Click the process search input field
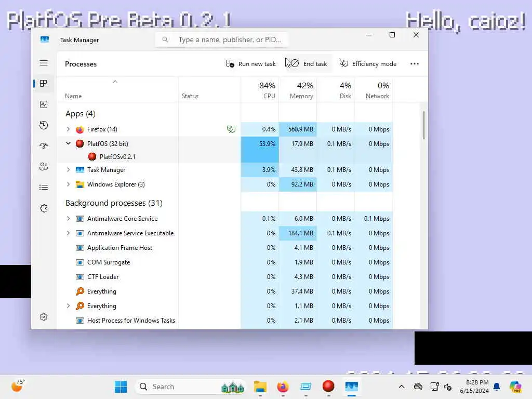Viewport: 532px width, 399px height. click(221, 39)
